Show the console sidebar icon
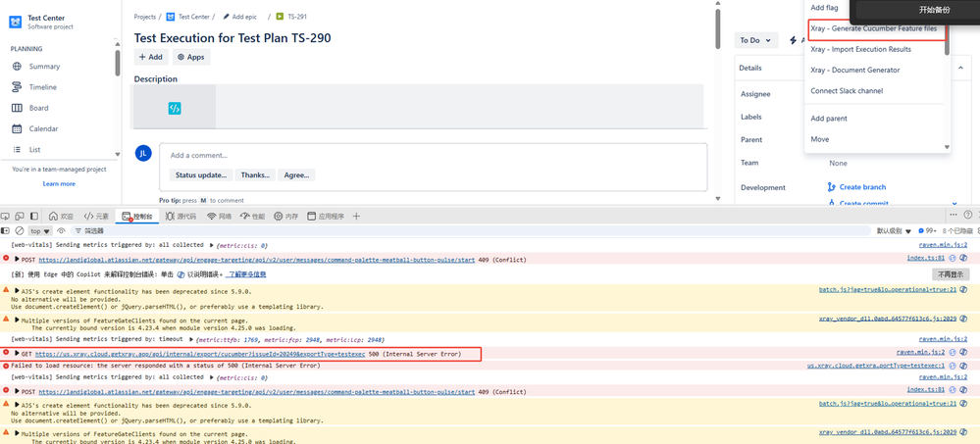The height and width of the screenshot is (444, 980). pos(6,231)
